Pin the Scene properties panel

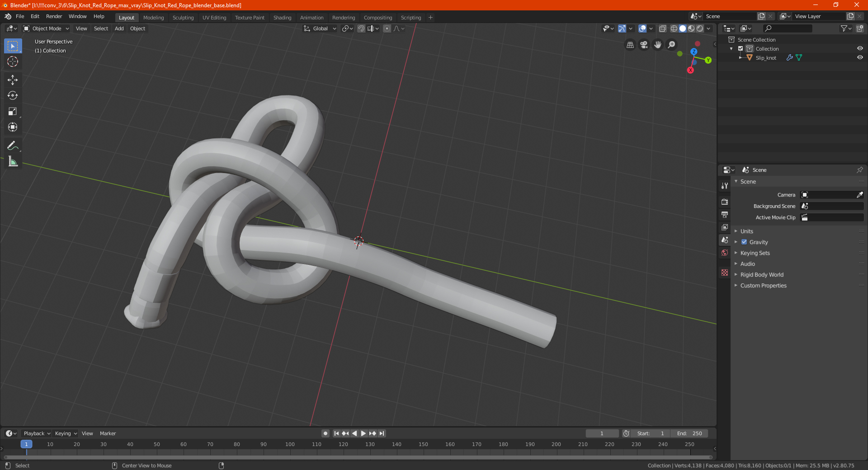click(859, 170)
